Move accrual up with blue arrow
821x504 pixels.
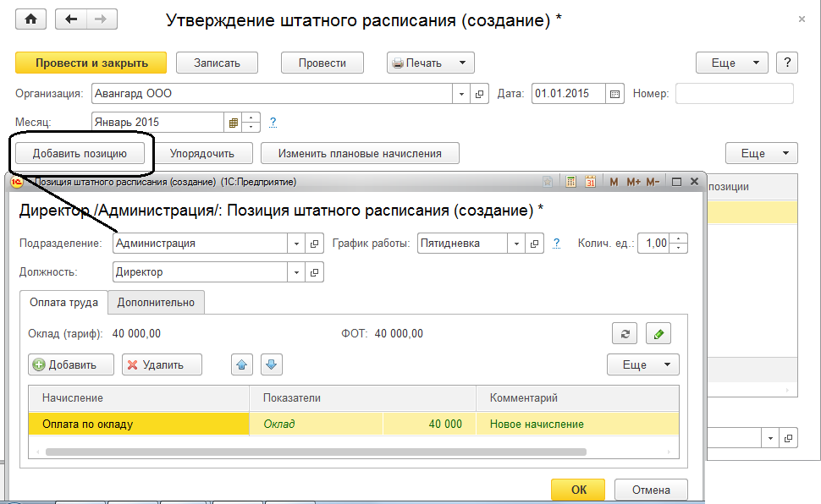tap(242, 364)
